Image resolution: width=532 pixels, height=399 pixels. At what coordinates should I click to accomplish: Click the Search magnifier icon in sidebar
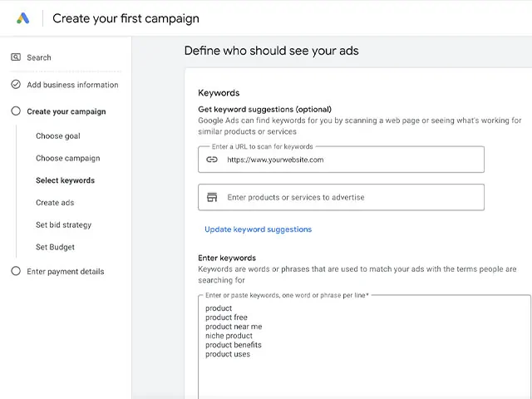(16, 57)
